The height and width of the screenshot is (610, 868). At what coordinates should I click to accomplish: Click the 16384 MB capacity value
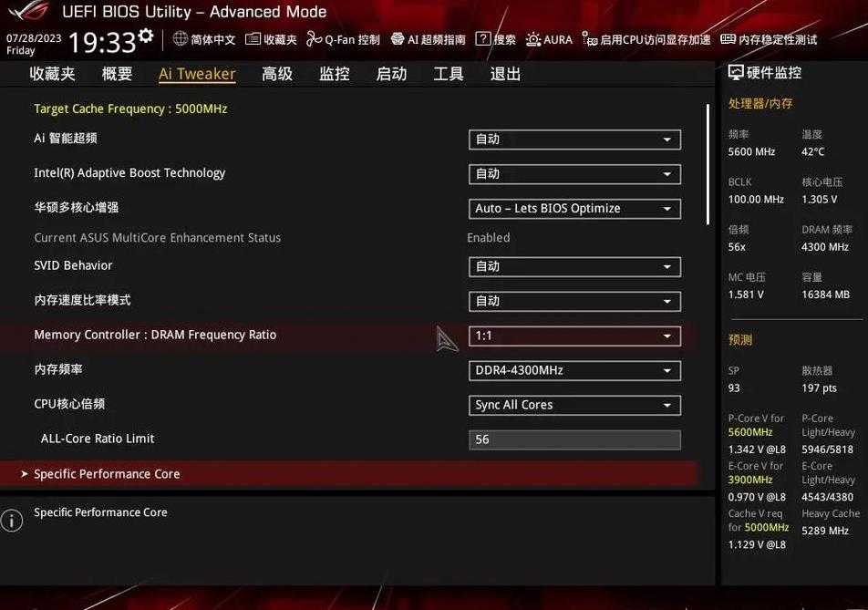(x=825, y=295)
